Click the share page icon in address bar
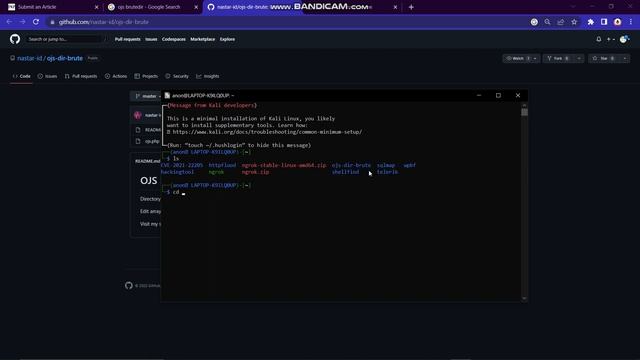Screen dimensions: 640x360 (x=561, y=22)
